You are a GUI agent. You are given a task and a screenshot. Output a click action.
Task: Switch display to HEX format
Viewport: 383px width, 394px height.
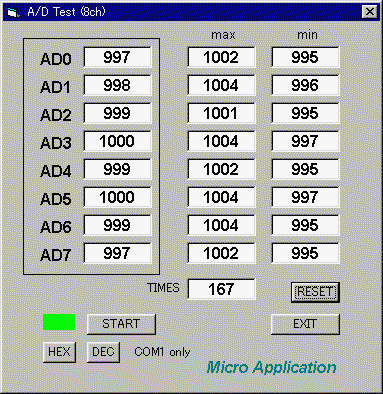click(59, 352)
